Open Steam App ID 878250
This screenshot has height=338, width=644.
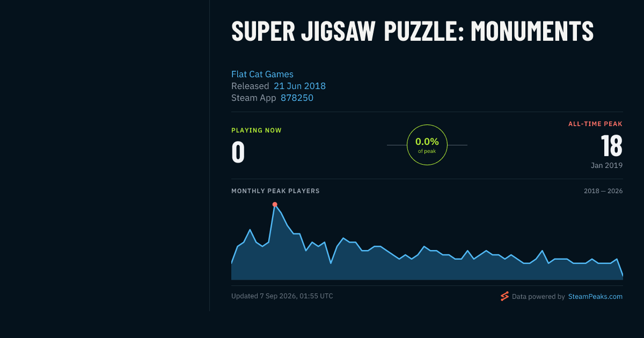(297, 98)
